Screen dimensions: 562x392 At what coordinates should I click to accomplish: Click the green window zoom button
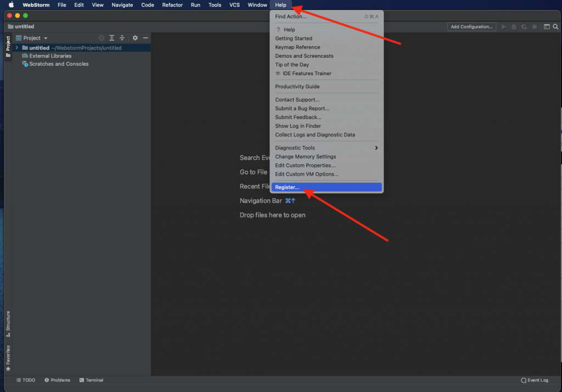pos(25,15)
